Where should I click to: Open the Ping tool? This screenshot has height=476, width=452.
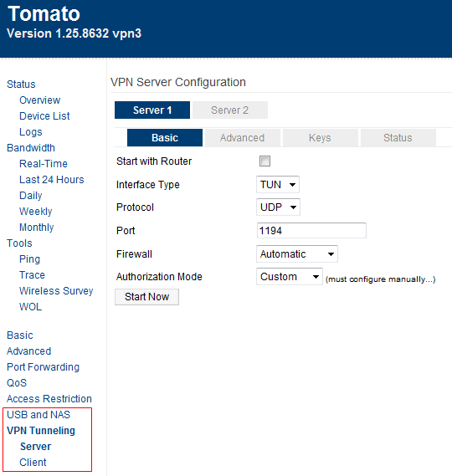pyautogui.click(x=29, y=259)
